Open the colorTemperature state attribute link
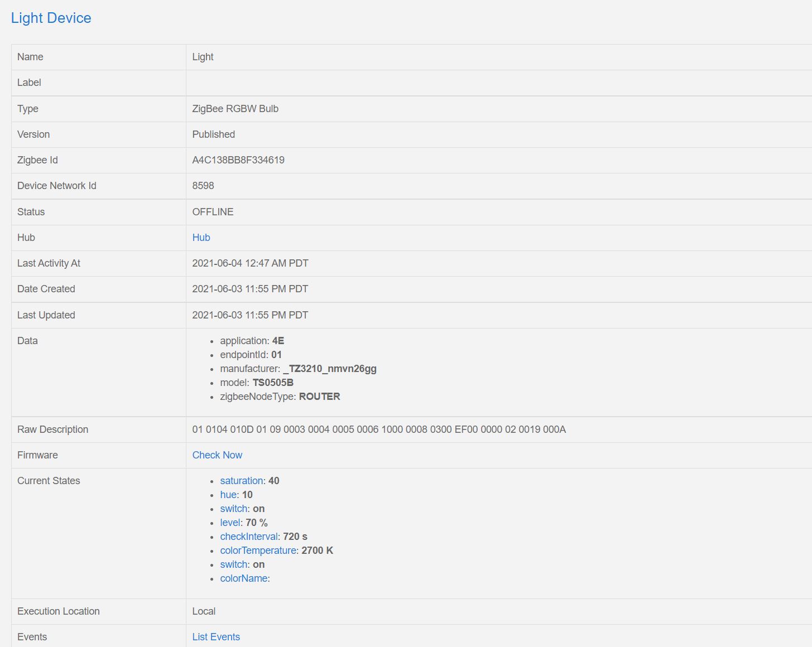This screenshot has height=647, width=812. pyautogui.click(x=258, y=550)
